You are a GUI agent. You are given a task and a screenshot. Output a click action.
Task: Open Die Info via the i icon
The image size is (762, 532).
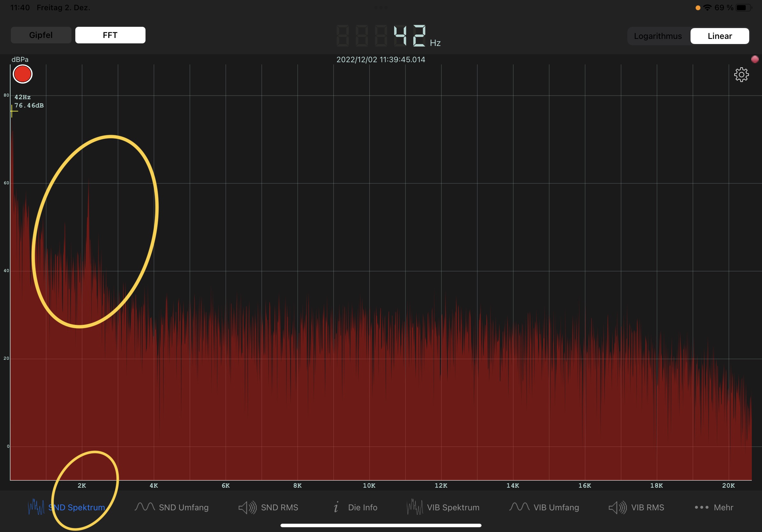[x=336, y=507]
